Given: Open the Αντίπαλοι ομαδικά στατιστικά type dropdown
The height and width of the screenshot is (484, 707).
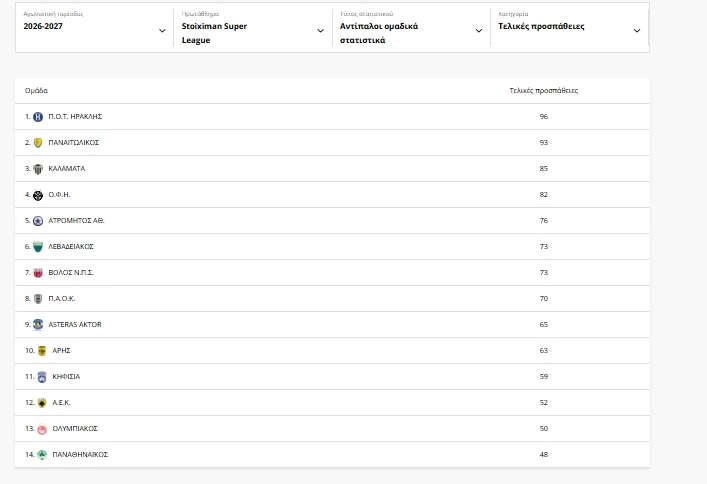Looking at the screenshot, I should pyautogui.click(x=411, y=27).
